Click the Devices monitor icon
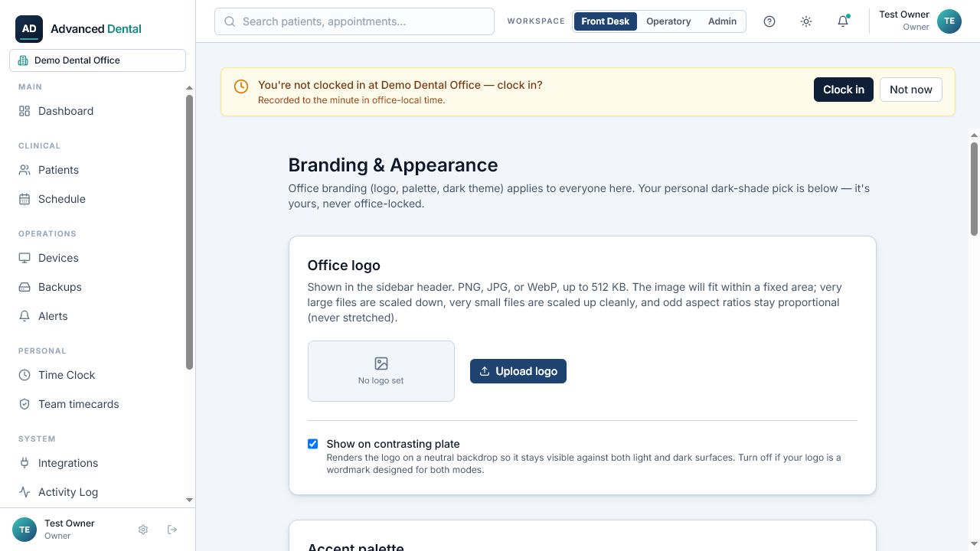The height and width of the screenshot is (551, 980). [24, 258]
